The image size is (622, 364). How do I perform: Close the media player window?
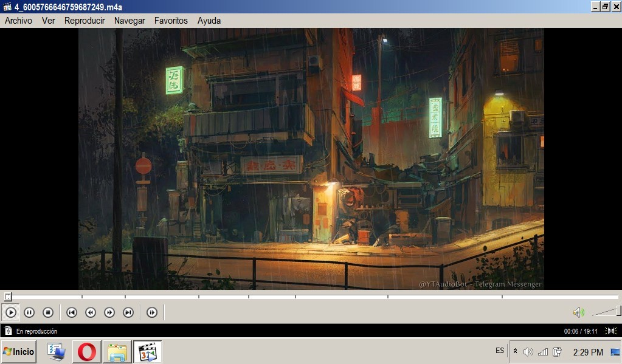pos(616,6)
